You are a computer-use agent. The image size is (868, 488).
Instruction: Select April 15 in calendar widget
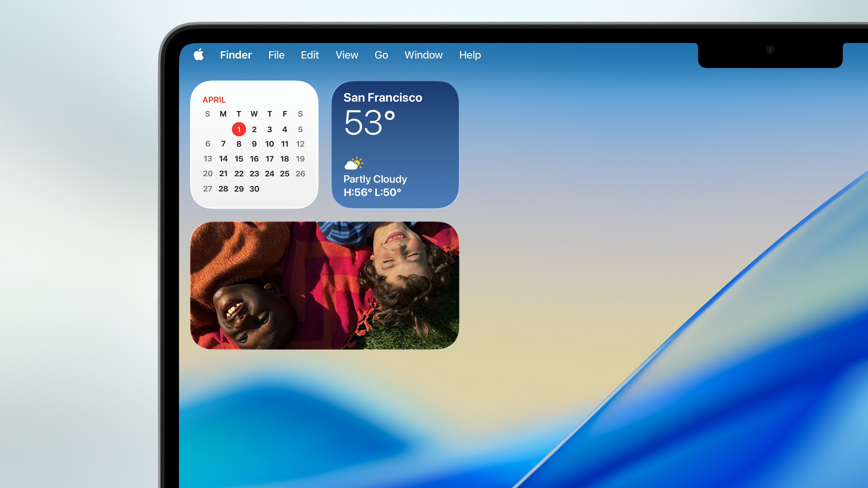238,159
